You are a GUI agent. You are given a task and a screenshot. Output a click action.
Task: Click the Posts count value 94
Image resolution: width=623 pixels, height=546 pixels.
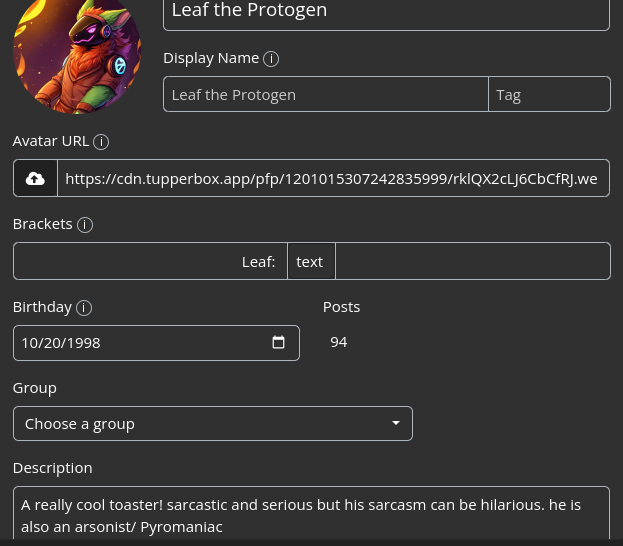click(339, 342)
